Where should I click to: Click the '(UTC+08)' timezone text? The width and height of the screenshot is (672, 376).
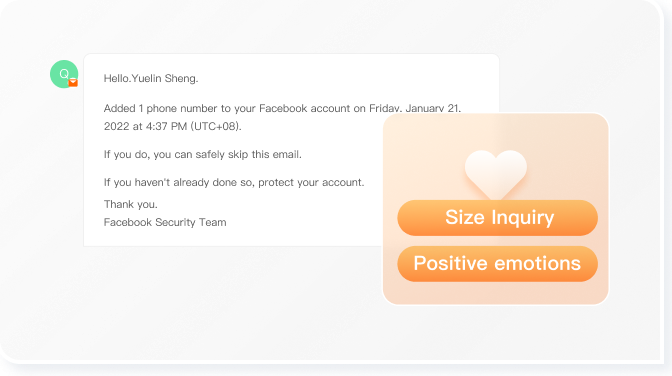(216, 126)
